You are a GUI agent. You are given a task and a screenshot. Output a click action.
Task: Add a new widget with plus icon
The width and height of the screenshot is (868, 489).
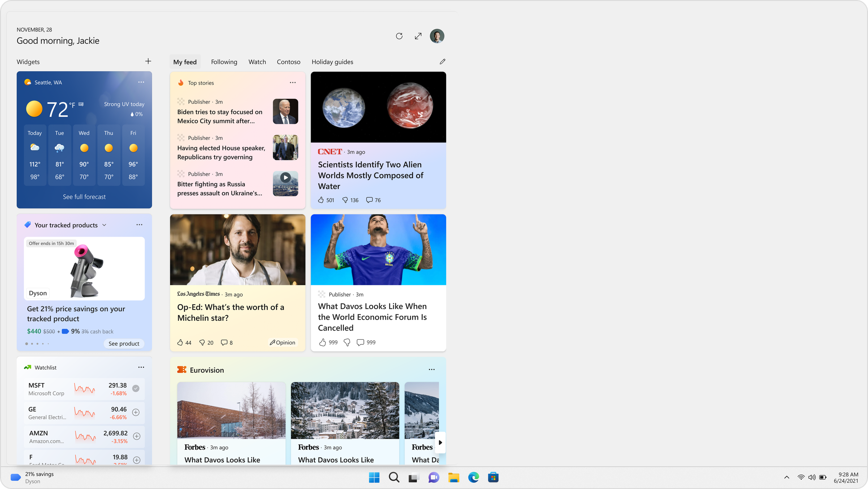(x=148, y=61)
